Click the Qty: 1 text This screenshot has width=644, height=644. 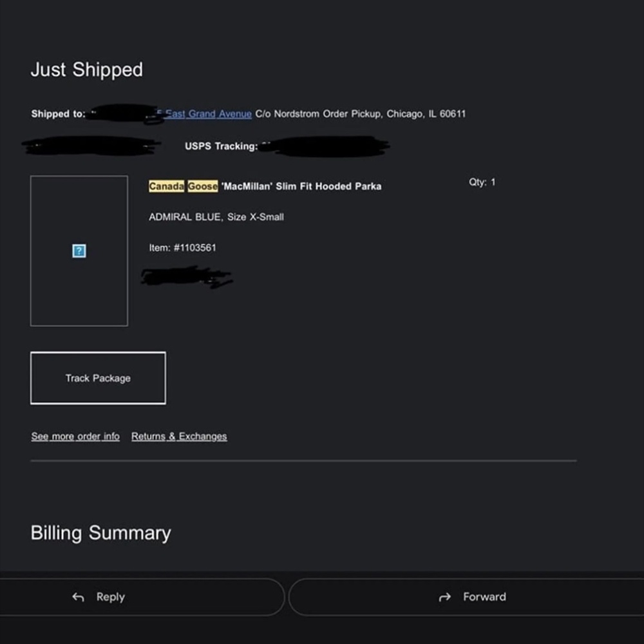[482, 182]
